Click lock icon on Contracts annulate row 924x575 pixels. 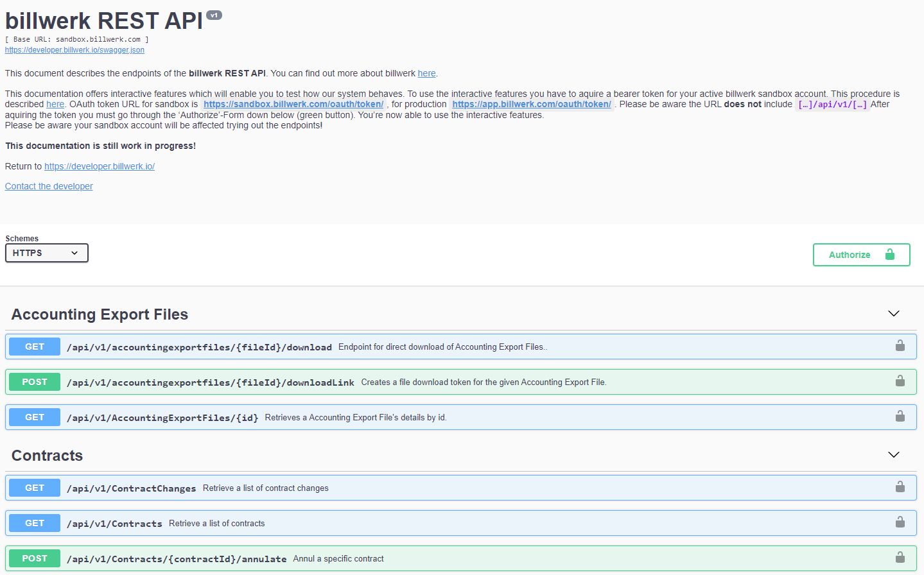[x=900, y=558]
